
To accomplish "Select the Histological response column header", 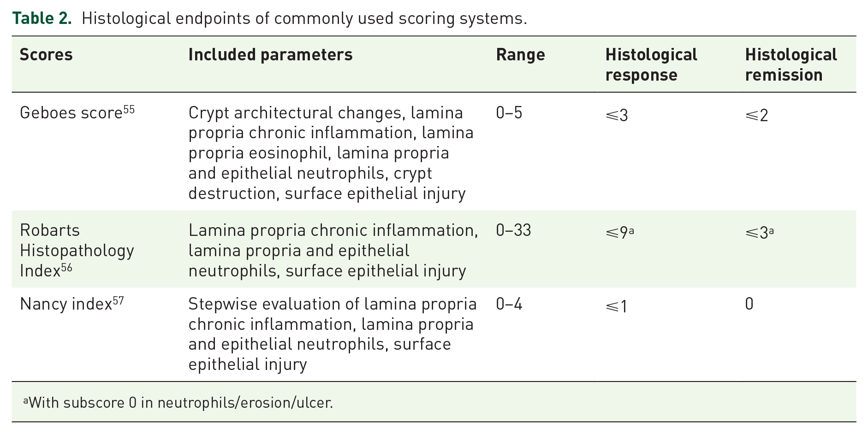I will click(x=651, y=65).
